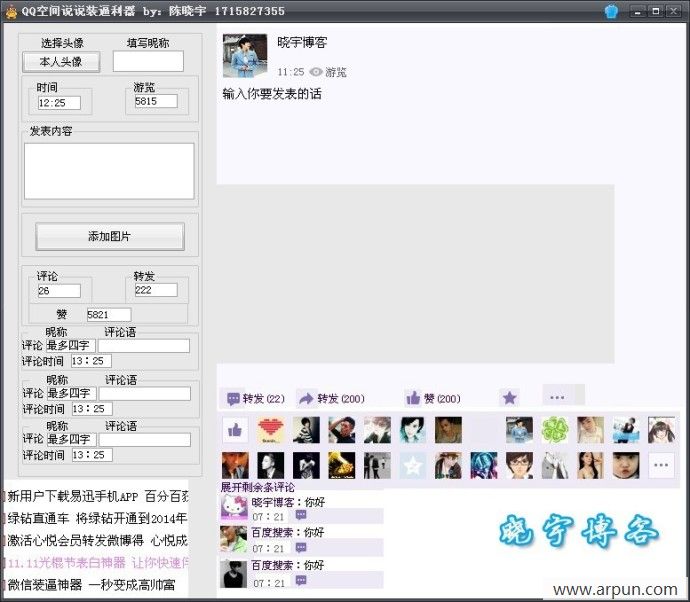Click second comment's 最多四字 nickname field
690x602 pixels.
coord(71,393)
